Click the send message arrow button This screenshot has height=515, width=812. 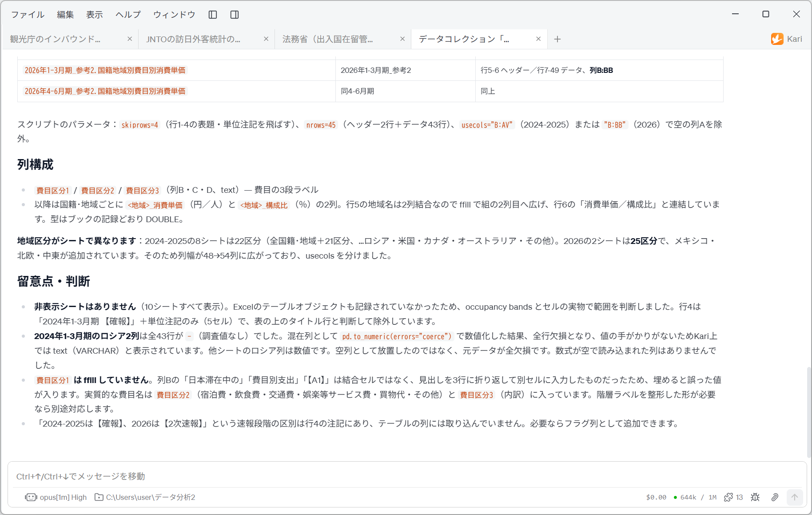point(795,497)
